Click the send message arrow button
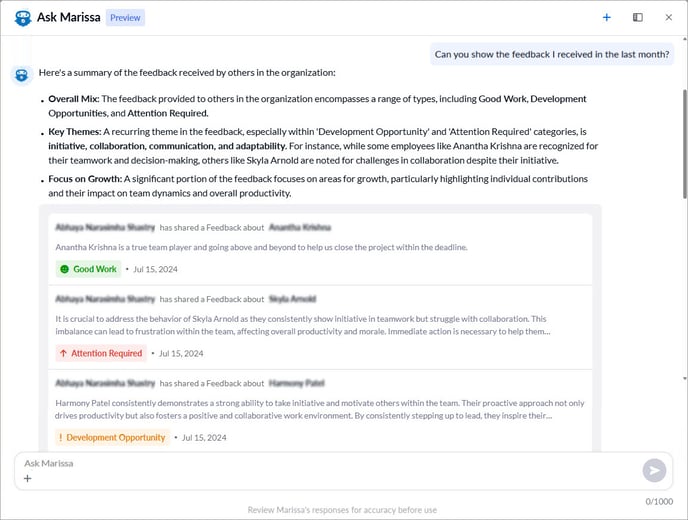The width and height of the screenshot is (688, 520). (x=654, y=470)
